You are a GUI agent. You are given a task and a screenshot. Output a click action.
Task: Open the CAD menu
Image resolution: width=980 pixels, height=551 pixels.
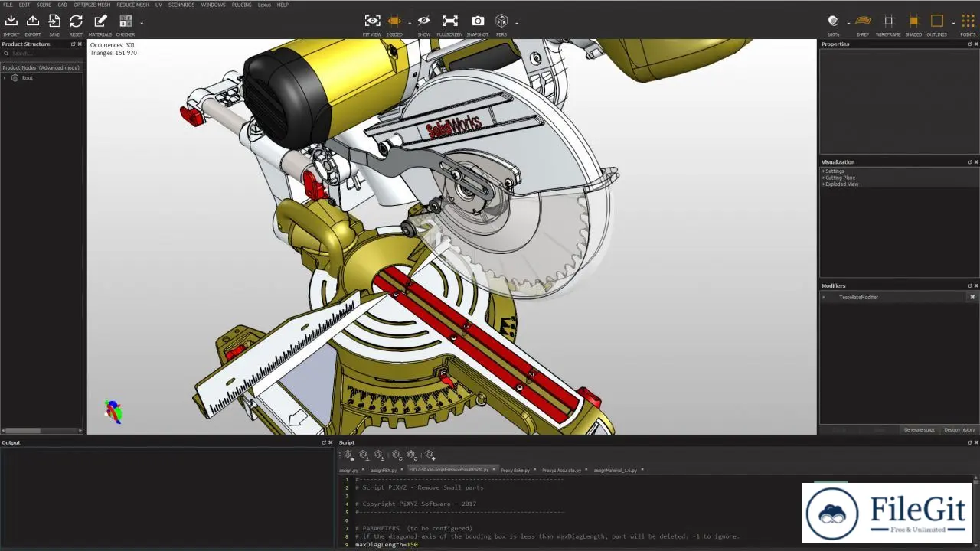pos(63,5)
